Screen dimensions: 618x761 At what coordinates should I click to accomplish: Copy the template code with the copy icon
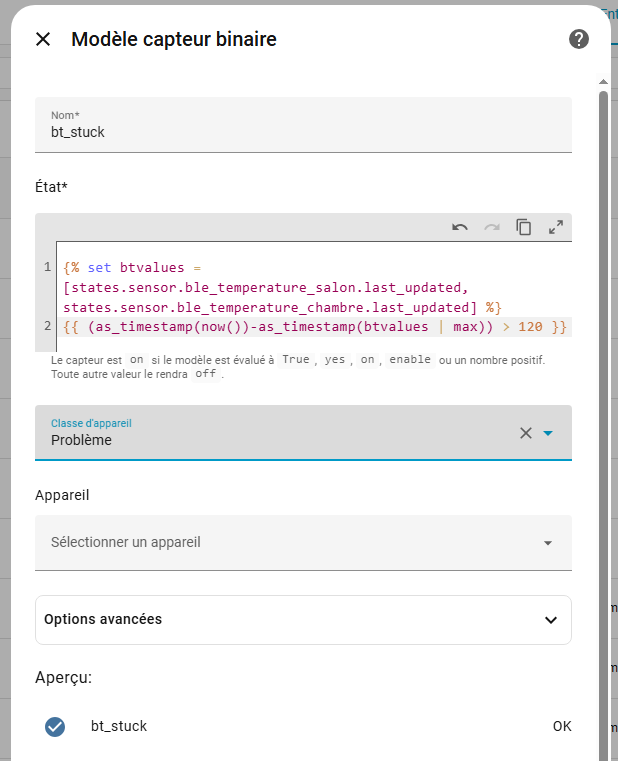click(524, 227)
